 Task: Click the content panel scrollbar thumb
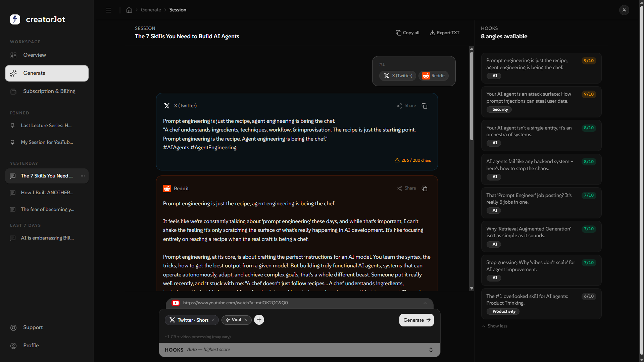point(472,96)
